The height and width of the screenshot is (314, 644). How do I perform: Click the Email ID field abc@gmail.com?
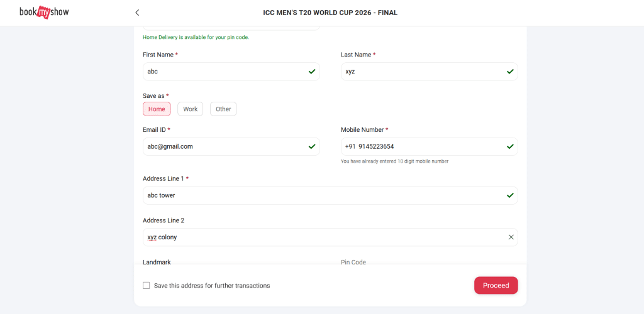pyautogui.click(x=231, y=146)
